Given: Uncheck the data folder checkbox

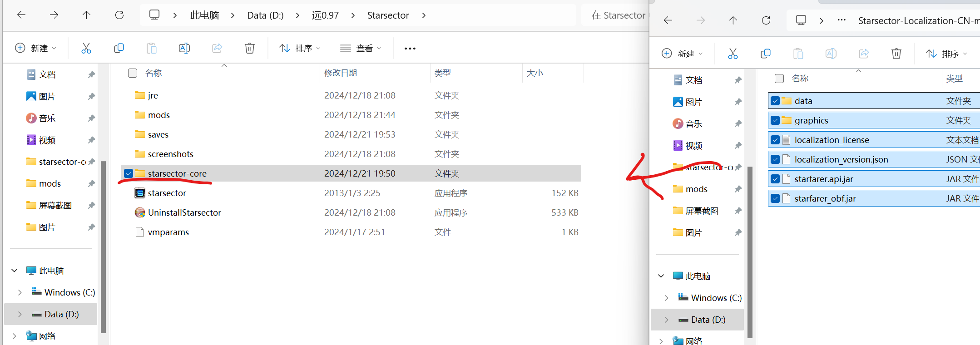Looking at the screenshot, I should coord(775,101).
